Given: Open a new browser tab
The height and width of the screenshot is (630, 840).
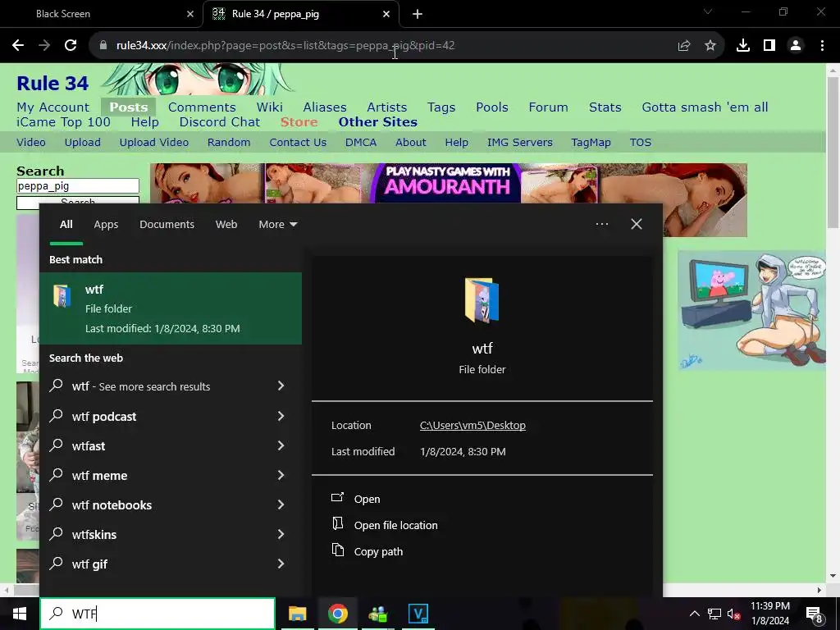Looking at the screenshot, I should 418,14.
